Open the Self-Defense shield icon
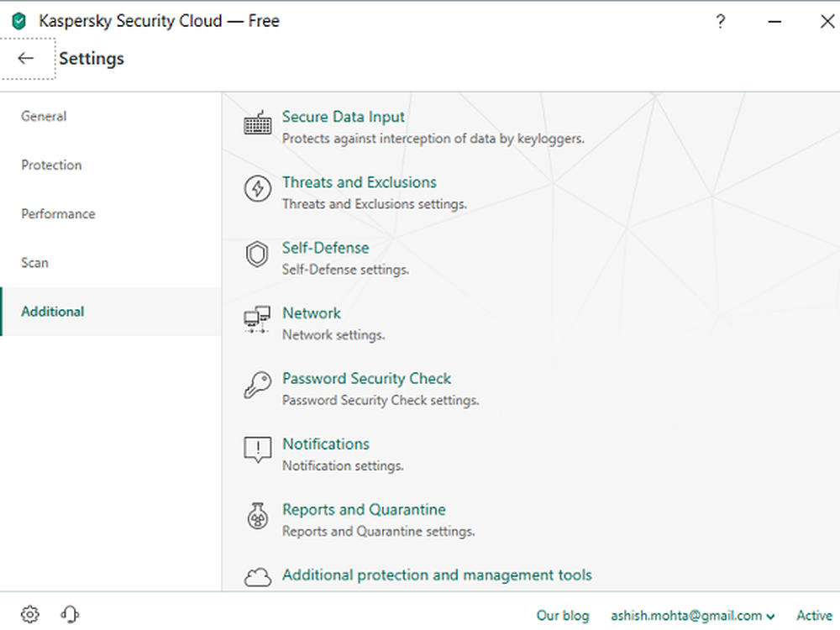 click(256, 255)
